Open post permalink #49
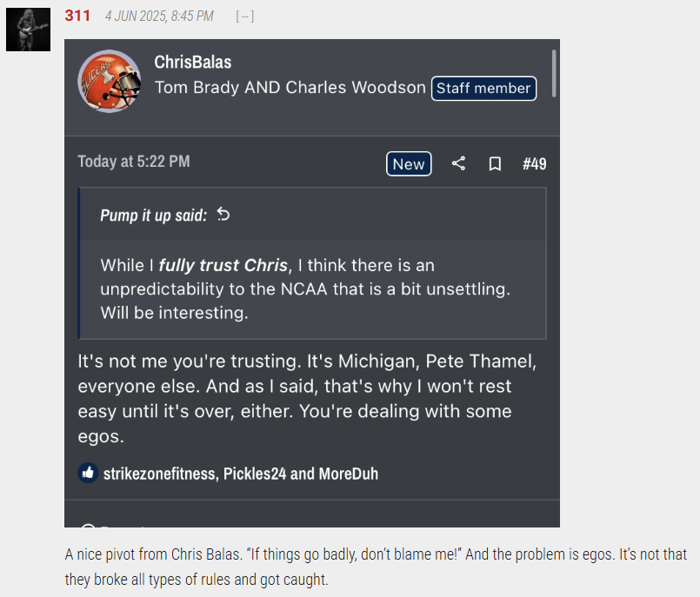The width and height of the screenshot is (700, 597). point(535,163)
